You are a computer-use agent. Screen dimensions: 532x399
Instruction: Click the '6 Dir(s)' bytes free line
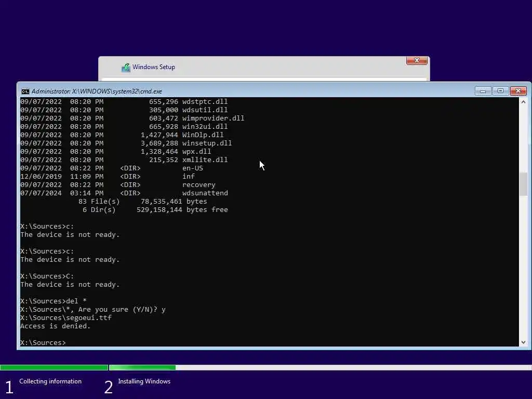point(155,210)
